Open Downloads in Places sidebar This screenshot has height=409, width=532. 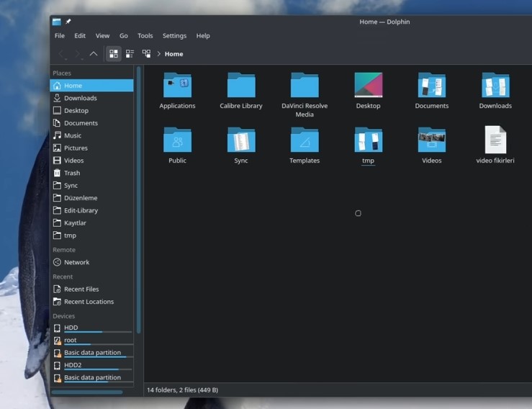pyautogui.click(x=91, y=98)
